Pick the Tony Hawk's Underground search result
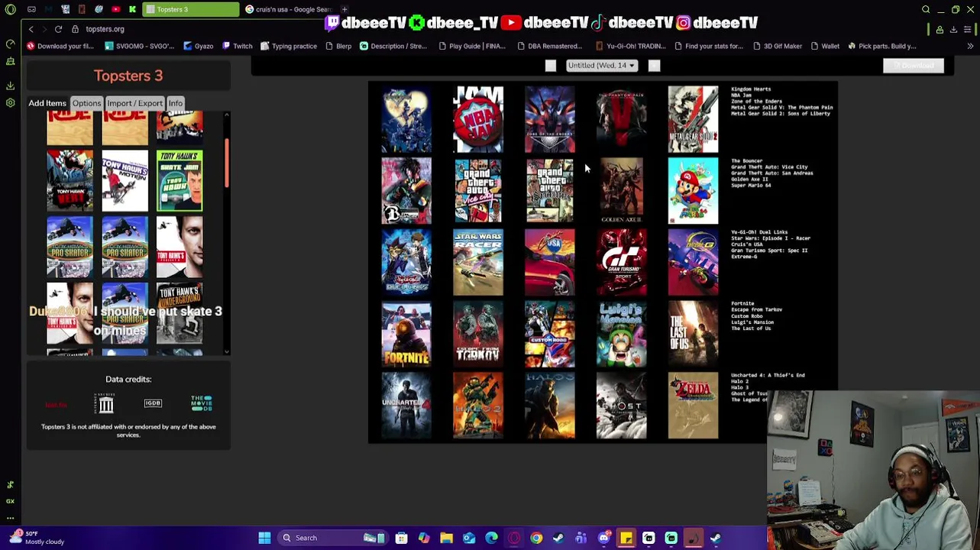This screenshot has width=980, height=550. (180, 313)
